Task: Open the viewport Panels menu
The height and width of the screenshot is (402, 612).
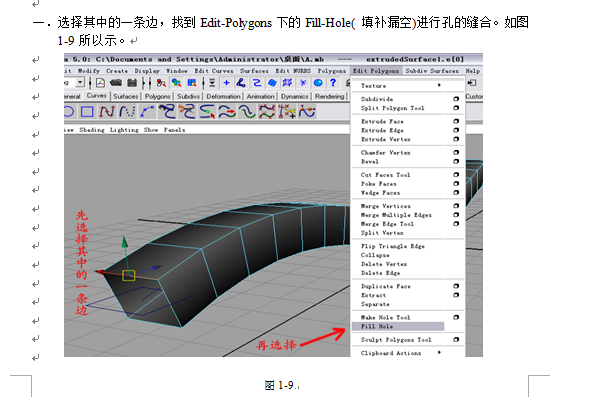Action: (174, 130)
